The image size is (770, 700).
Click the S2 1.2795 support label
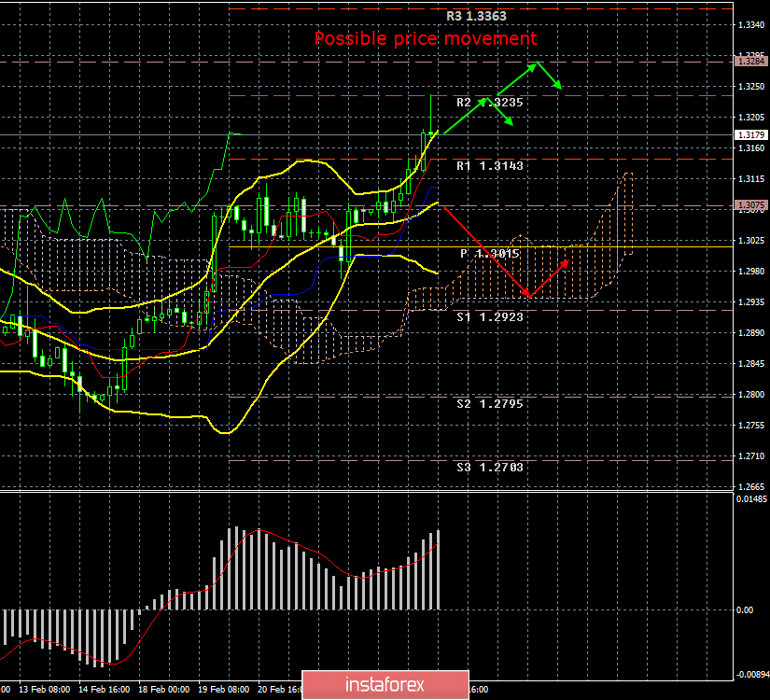[x=490, y=404]
